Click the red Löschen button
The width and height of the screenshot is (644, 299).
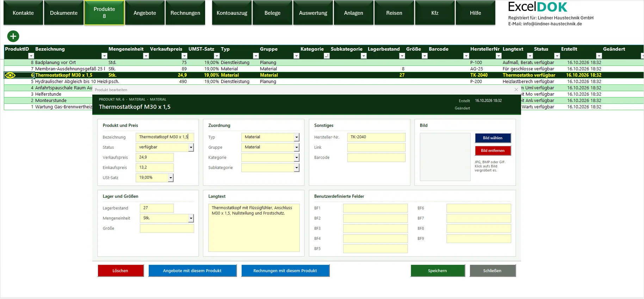[x=120, y=271]
